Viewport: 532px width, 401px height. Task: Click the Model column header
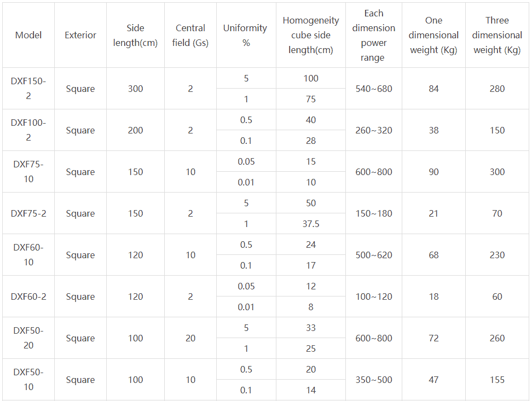click(x=28, y=35)
